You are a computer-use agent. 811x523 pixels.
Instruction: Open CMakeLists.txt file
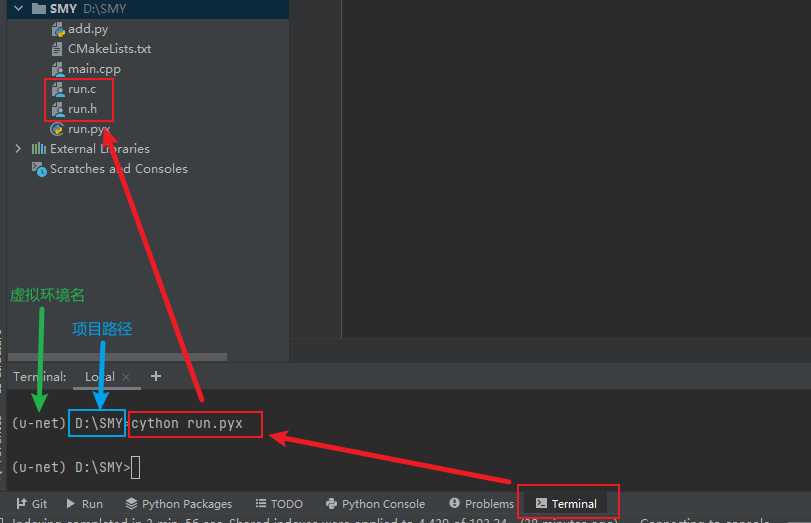point(109,49)
